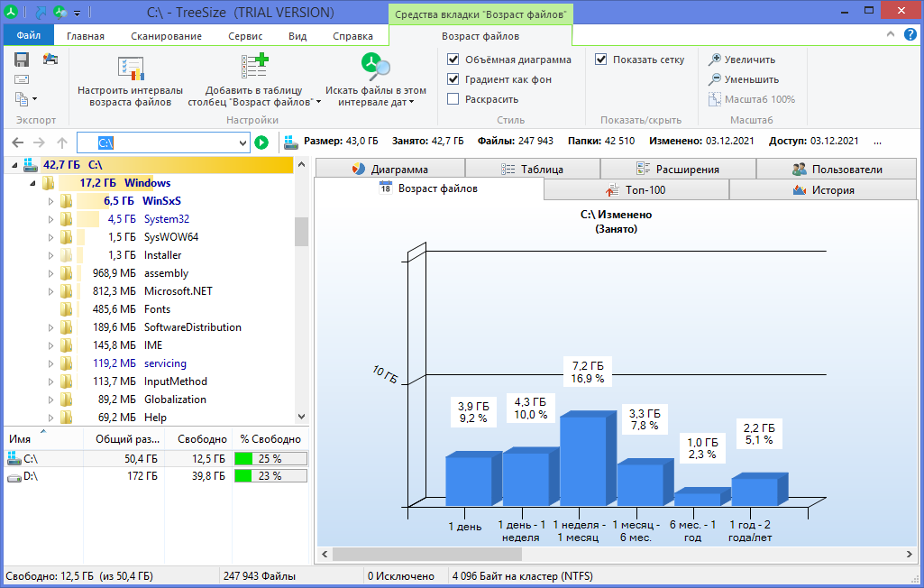Open the copy export dropdown icon
Image resolution: width=924 pixels, height=588 pixels.
[25, 99]
